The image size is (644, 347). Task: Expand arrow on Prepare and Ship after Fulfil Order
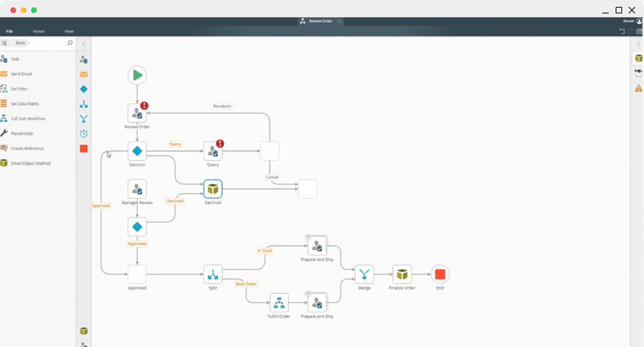pos(308,294)
